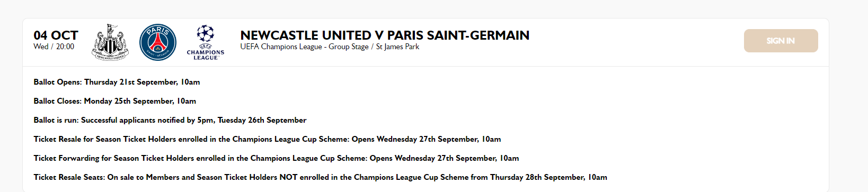This screenshot has width=868, height=192.
Task: Click the Ballot Closes Monday 25th September line
Action: 114,101
